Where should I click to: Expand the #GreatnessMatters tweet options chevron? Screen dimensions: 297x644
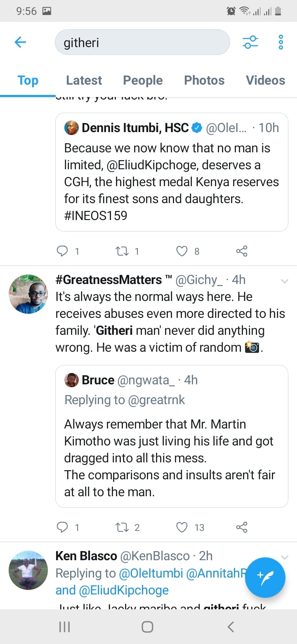(284, 281)
